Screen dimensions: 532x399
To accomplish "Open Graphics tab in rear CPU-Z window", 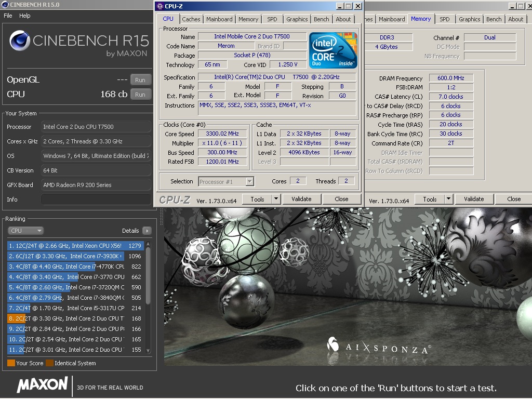I will (x=470, y=19).
